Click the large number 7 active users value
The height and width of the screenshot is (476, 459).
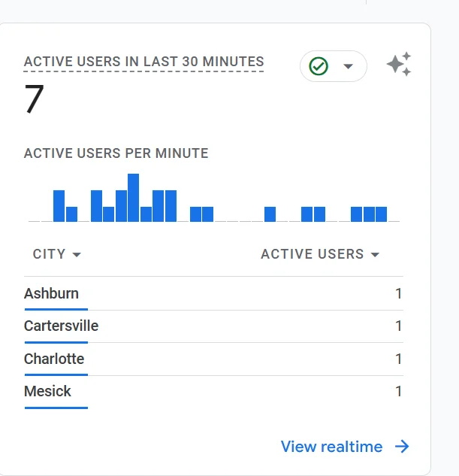[35, 99]
